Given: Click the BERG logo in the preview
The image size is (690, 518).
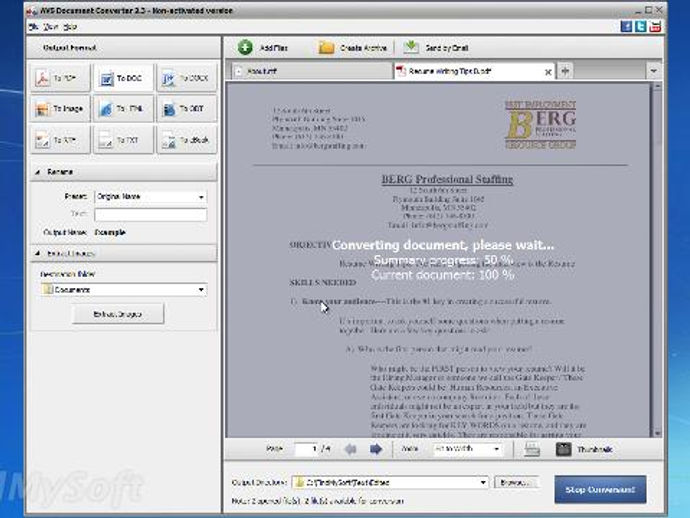Looking at the screenshot, I should (540, 125).
